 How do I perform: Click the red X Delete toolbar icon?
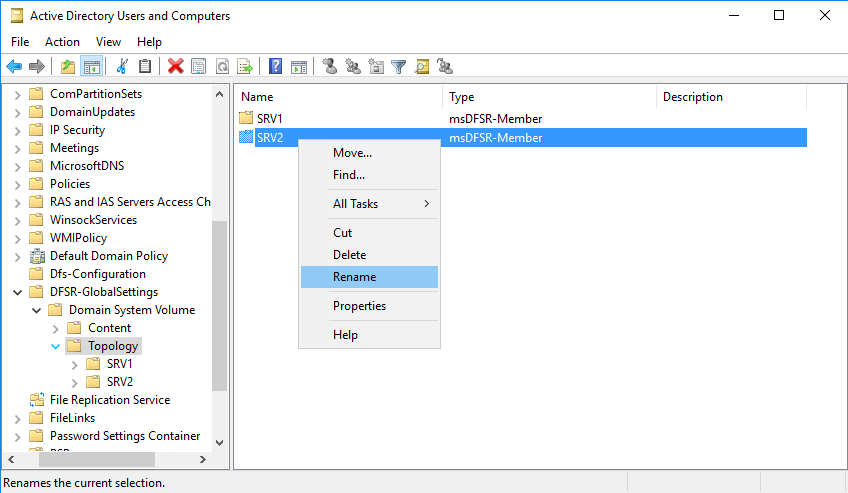pos(176,67)
